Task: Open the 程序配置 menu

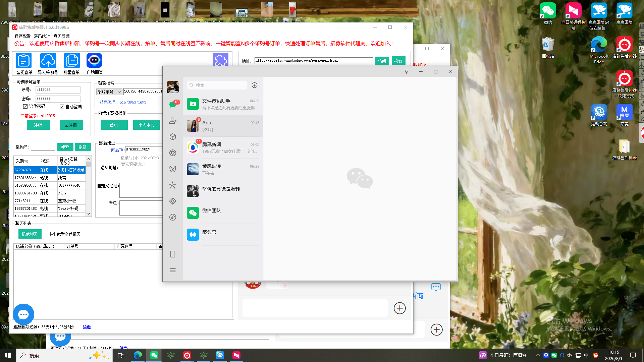Action: (x=22, y=36)
